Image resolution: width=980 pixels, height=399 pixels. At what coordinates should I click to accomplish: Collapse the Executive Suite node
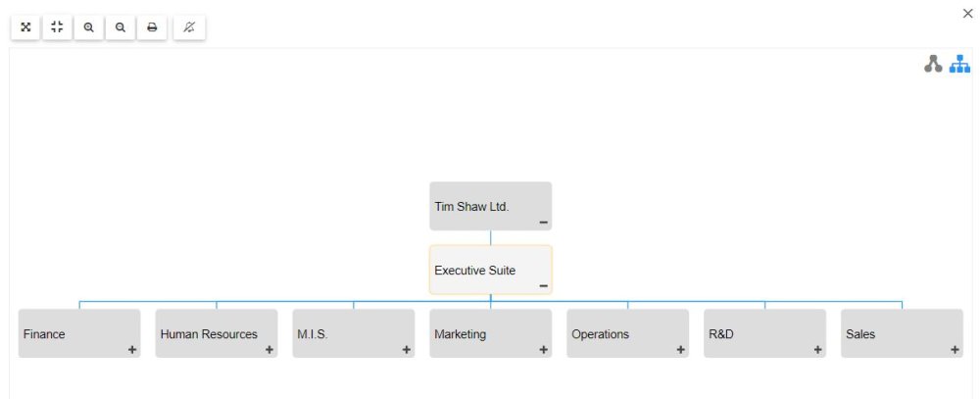pyautogui.click(x=544, y=286)
